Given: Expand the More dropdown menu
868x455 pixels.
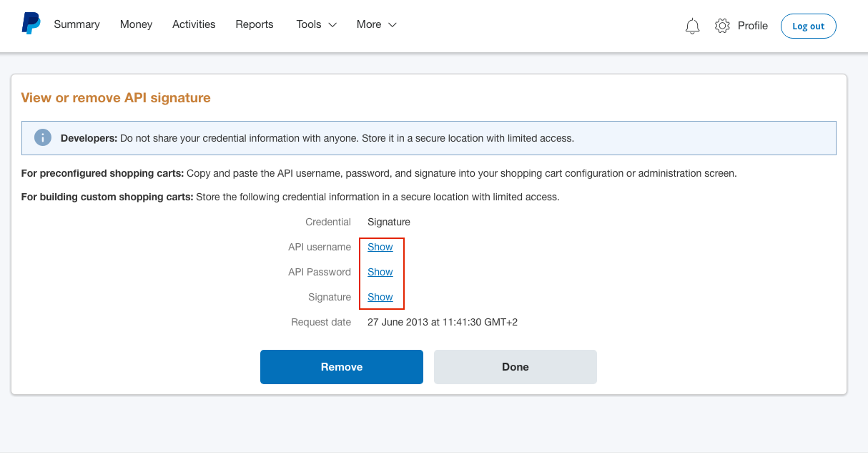Looking at the screenshot, I should coord(376,24).
